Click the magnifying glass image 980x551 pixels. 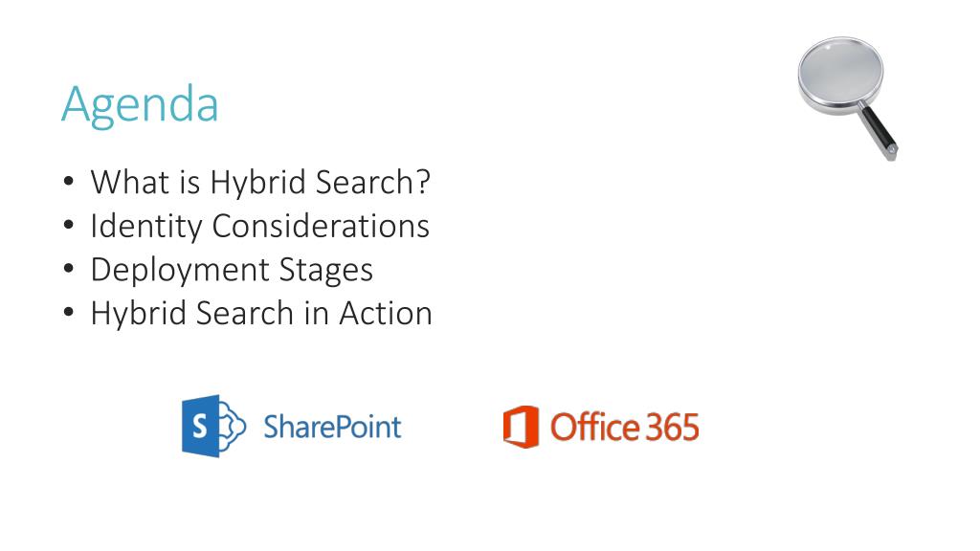coord(848,99)
